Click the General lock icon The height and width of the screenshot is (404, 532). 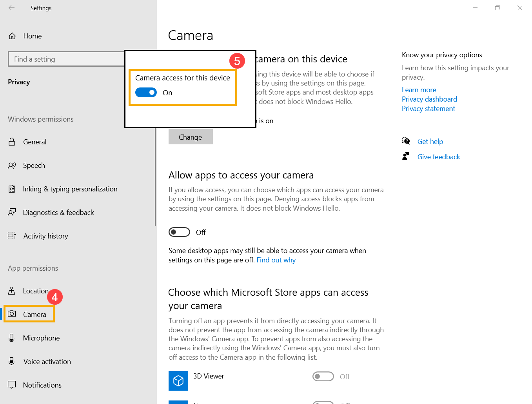pyautogui.click(x=12, y=142)
